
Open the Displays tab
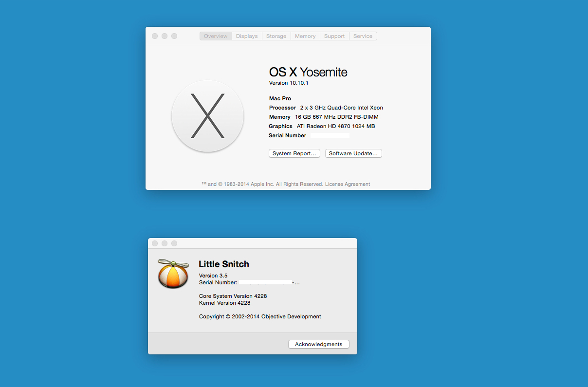tap(247, 36)
